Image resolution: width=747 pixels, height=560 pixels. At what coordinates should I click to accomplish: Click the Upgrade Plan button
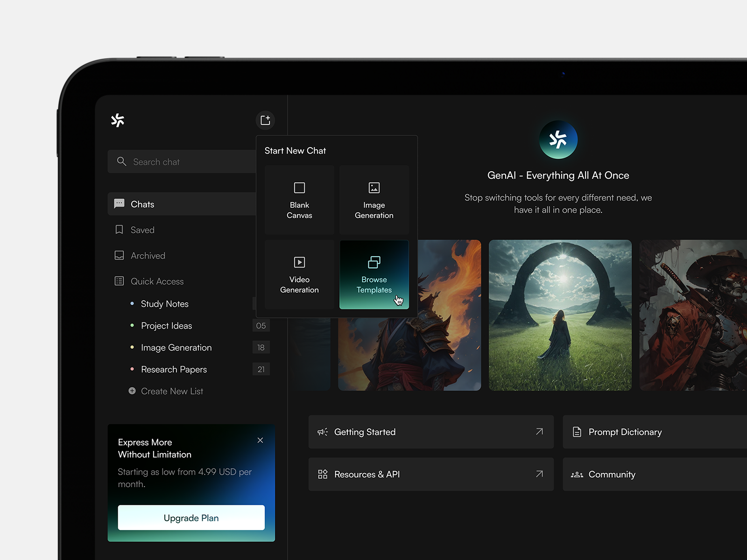point(191,518)
